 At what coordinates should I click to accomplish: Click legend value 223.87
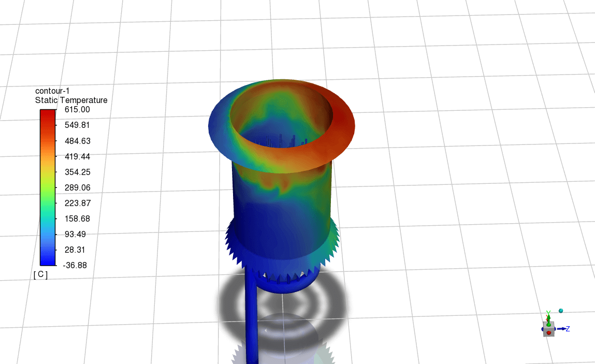click(77, 203)
